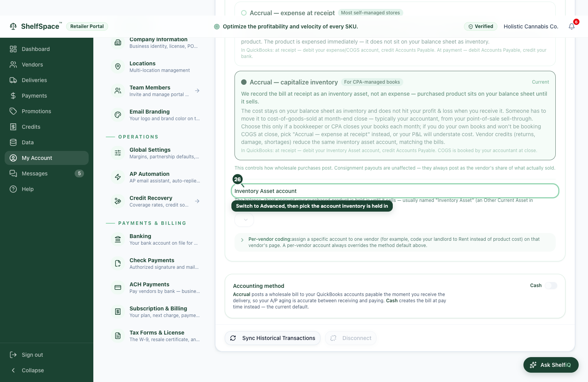588x382 pixels.
Task: Open AP Automation settings
Action: pyautogui.click(x=155, y=177)
